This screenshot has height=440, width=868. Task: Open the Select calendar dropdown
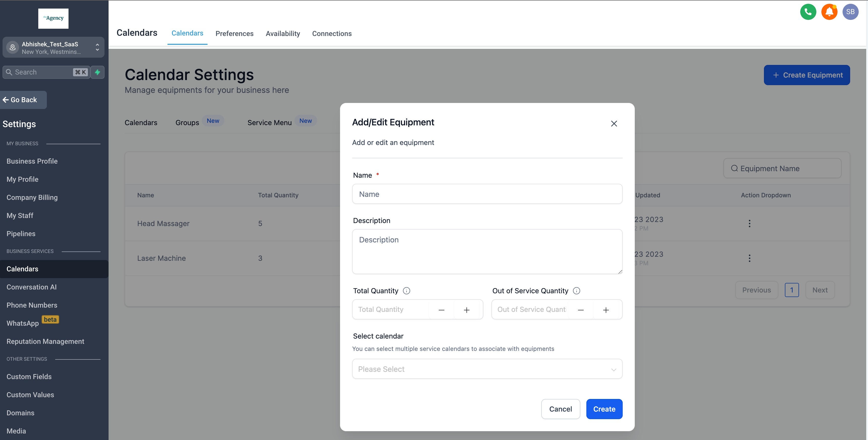[487, 369]
